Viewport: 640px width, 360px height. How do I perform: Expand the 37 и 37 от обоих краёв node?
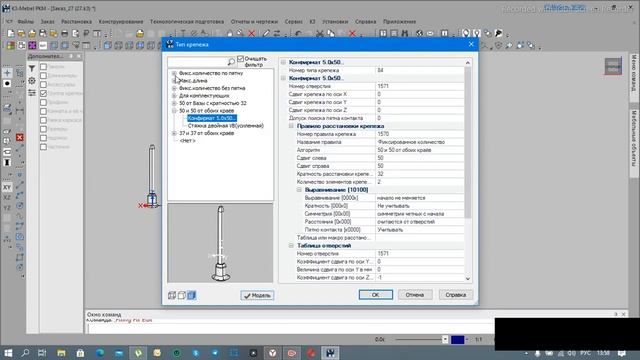(x=174, y=133)
